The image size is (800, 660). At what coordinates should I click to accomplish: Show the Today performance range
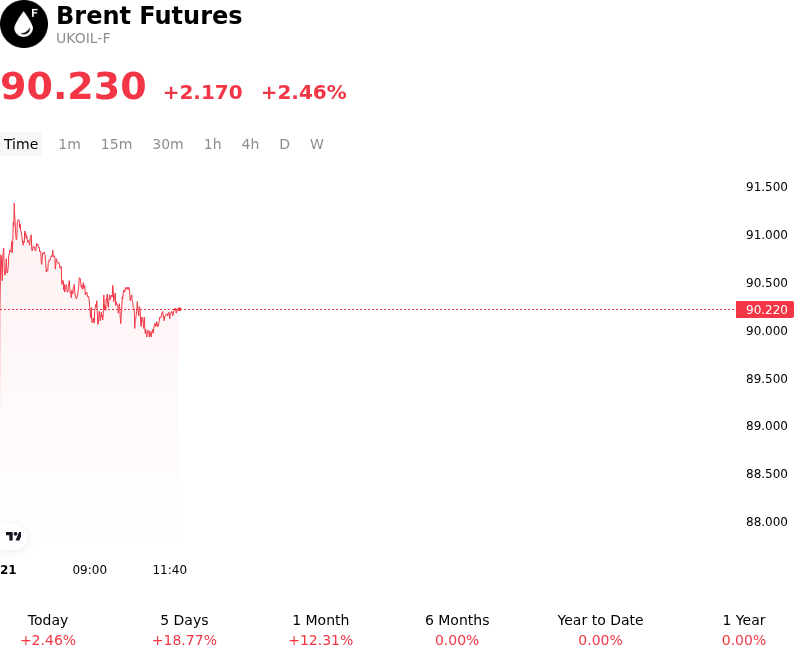tap(48, 630)
